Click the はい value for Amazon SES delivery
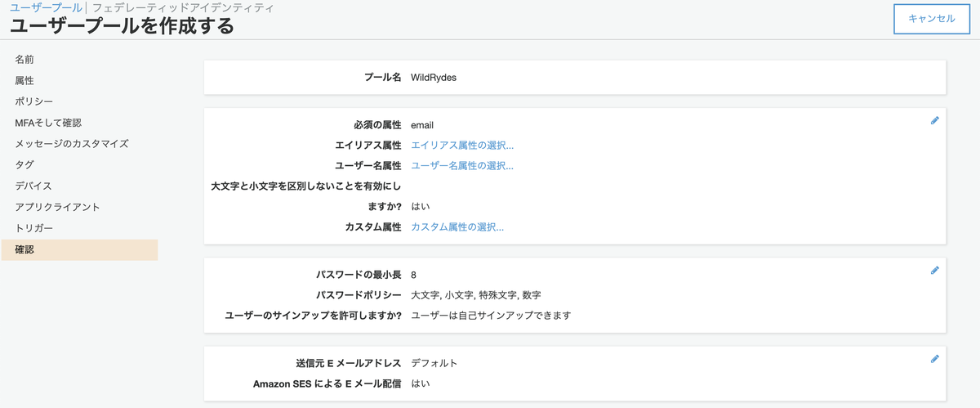This screenshot has height=408, width=980. [421, 383]
